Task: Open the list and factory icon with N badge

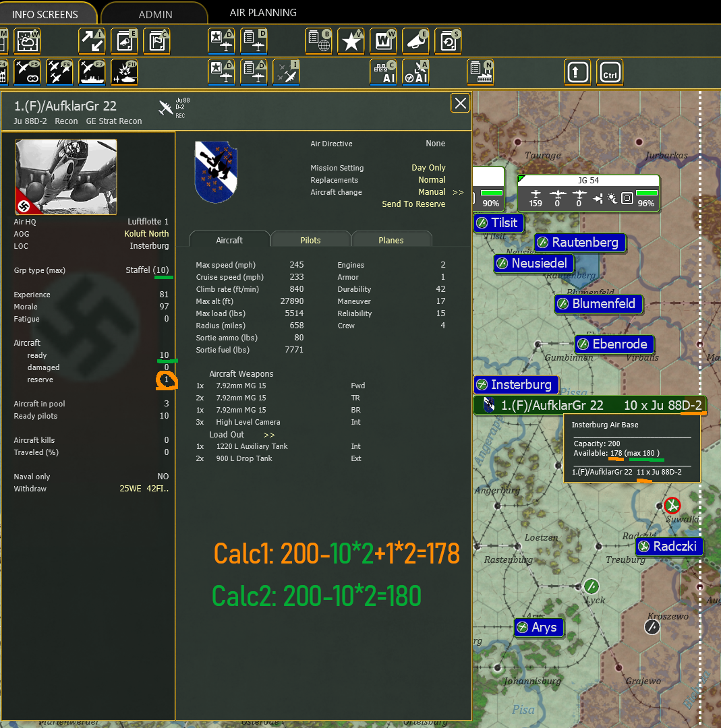Action: [480, 72]
